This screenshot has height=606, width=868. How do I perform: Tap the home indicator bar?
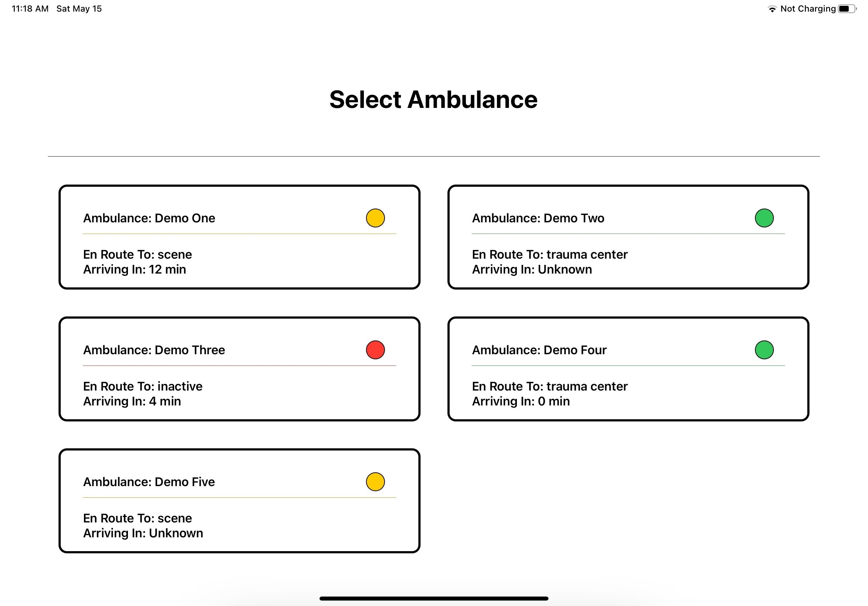tap(434, 598)
